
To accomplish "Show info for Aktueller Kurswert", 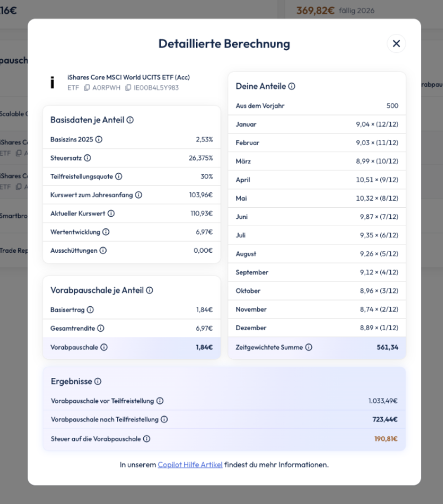I will pyautogui.click(x=111, y=213).
